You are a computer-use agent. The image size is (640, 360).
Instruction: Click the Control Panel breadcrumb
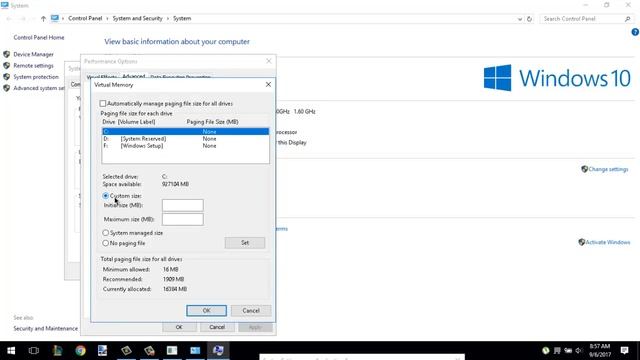click(85, 18)
